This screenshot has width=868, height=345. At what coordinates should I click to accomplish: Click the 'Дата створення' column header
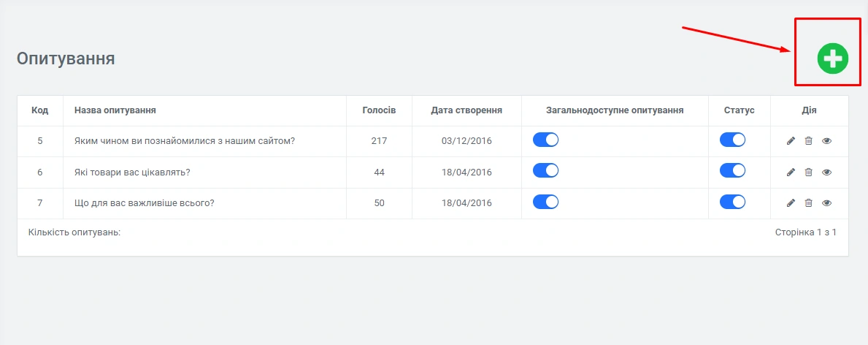click(x=466, y=110)
